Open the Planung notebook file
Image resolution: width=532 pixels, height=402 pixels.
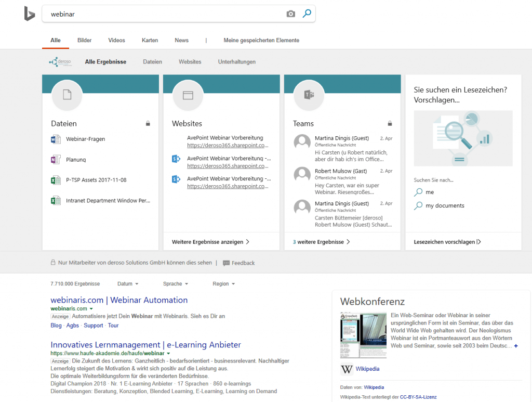pos(76,160)
